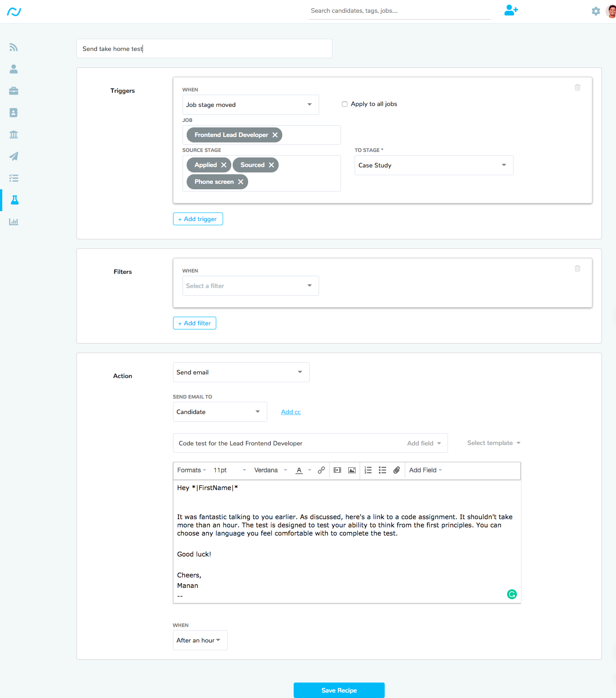This screenshot has height=698, width=616.
Task: Open the settings gear icon
Action: [x=596, y=11]
